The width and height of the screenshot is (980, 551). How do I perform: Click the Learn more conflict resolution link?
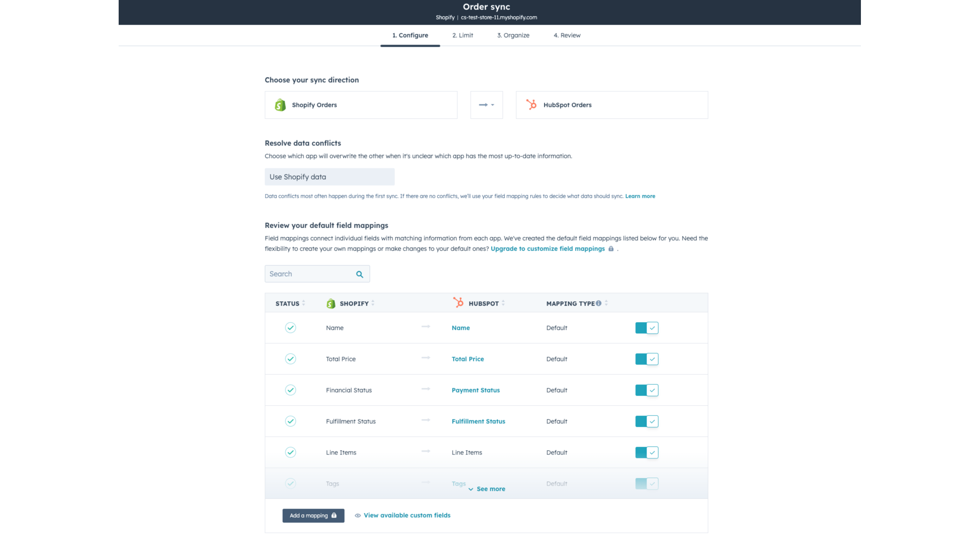(x=640, y=196)
